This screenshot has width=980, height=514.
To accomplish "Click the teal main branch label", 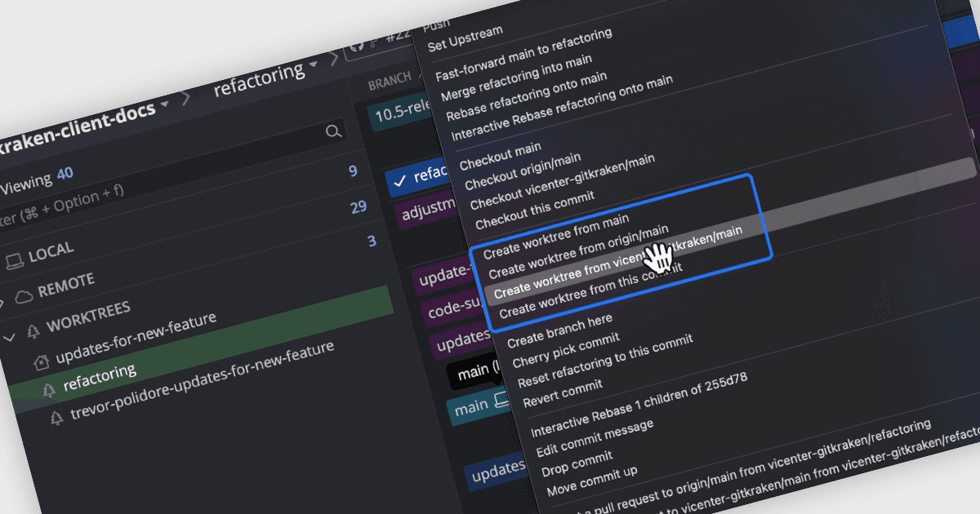I will tap(480, 404).
